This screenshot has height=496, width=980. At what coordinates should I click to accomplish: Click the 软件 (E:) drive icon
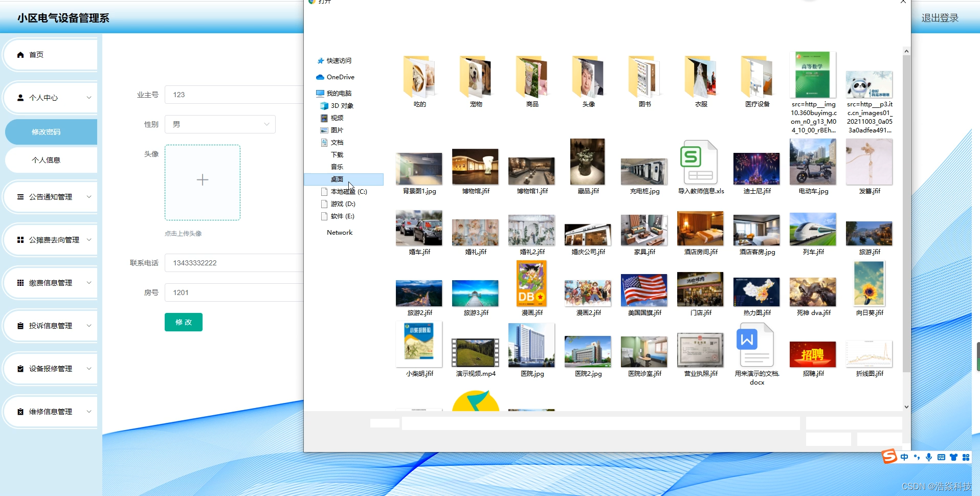tap(324, 216)
